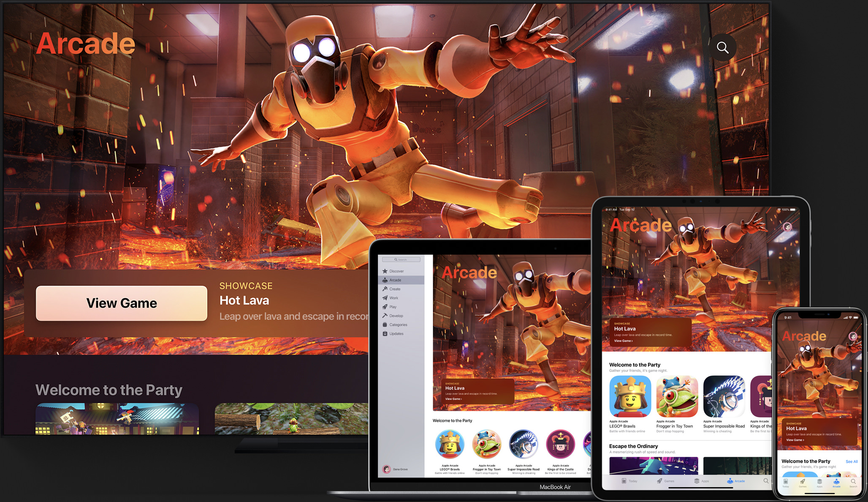
Task: Tap See All on the iPhone
Action: pyautogui.click(x=851, y=461)
